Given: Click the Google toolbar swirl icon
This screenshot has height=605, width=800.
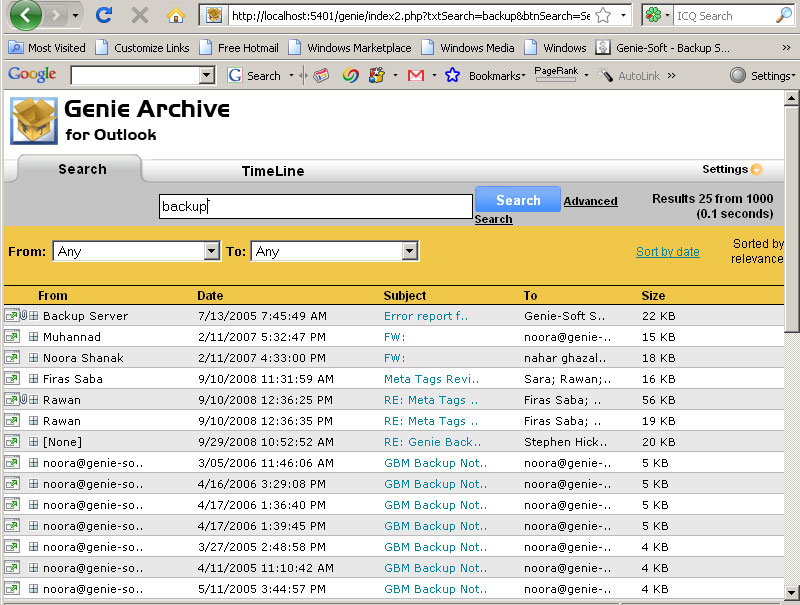Looking at the screenshot, I should (x=350, y=75).
